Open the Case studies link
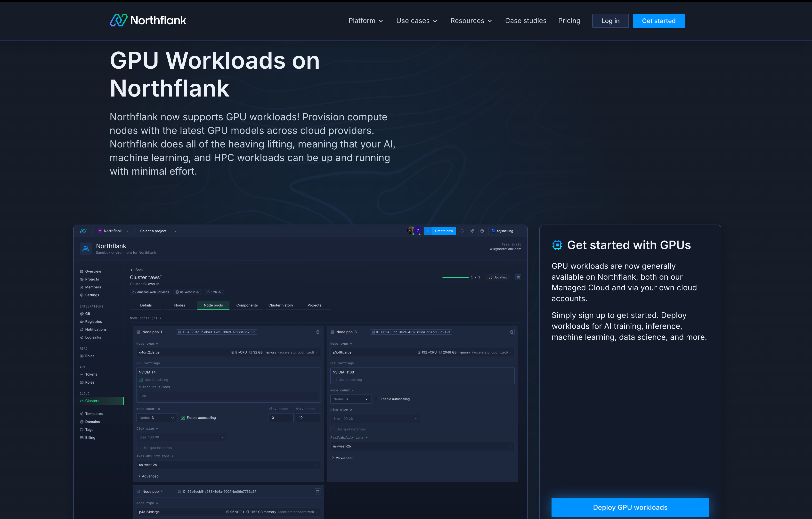This screenshot has width=812, height=519. point(526,21)
